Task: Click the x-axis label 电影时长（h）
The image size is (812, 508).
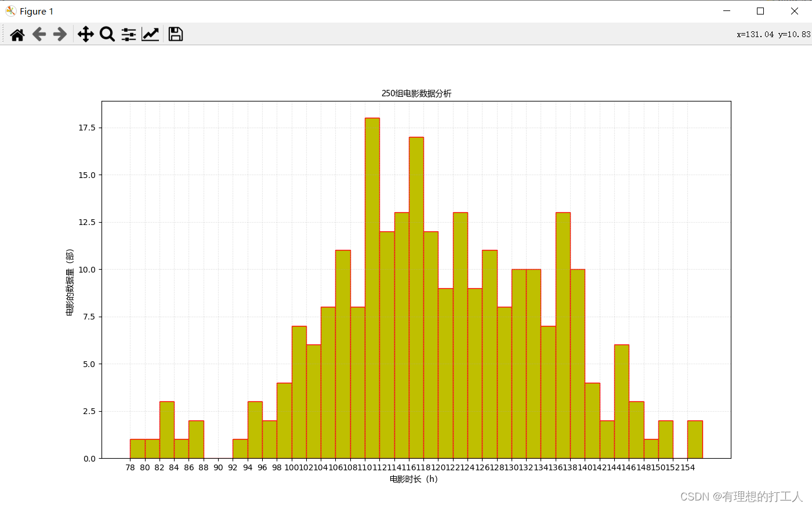Action: (414, 479)
